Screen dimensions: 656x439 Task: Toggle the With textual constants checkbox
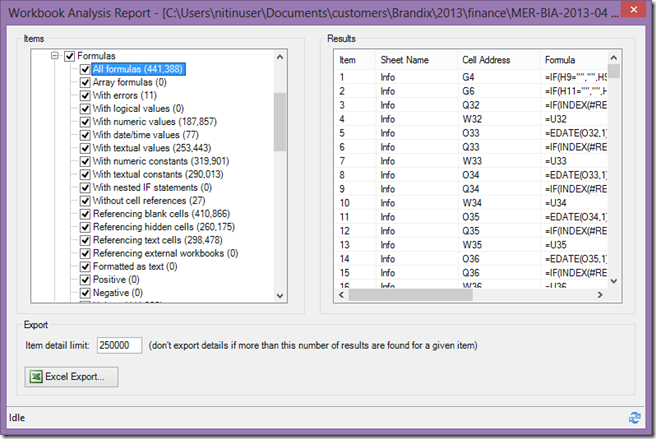click(x=85, y=175)
